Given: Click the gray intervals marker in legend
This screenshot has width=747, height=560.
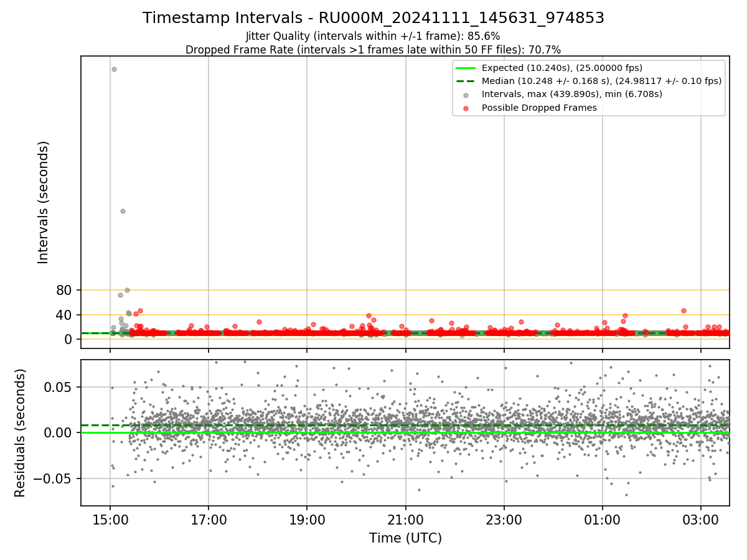Looking at the screenshot, I should pyautogui.click(x=466, y=95).
